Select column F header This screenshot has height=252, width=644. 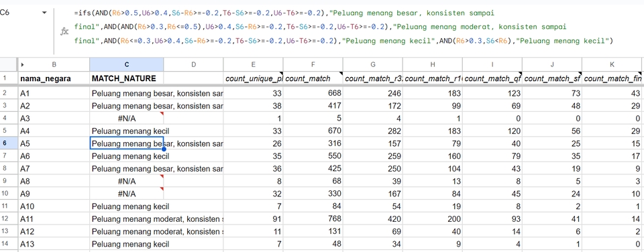[x=313, y=64]
